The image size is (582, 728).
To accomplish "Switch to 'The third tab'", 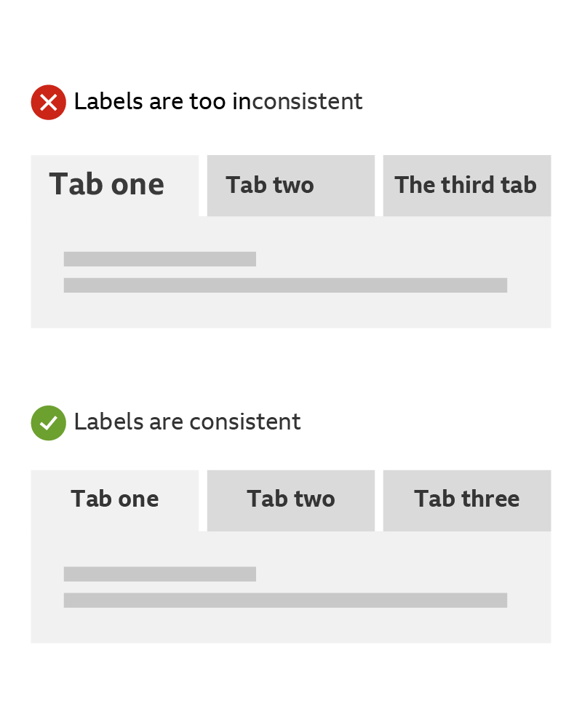I will pyautogui.click(x=466, y=185).
